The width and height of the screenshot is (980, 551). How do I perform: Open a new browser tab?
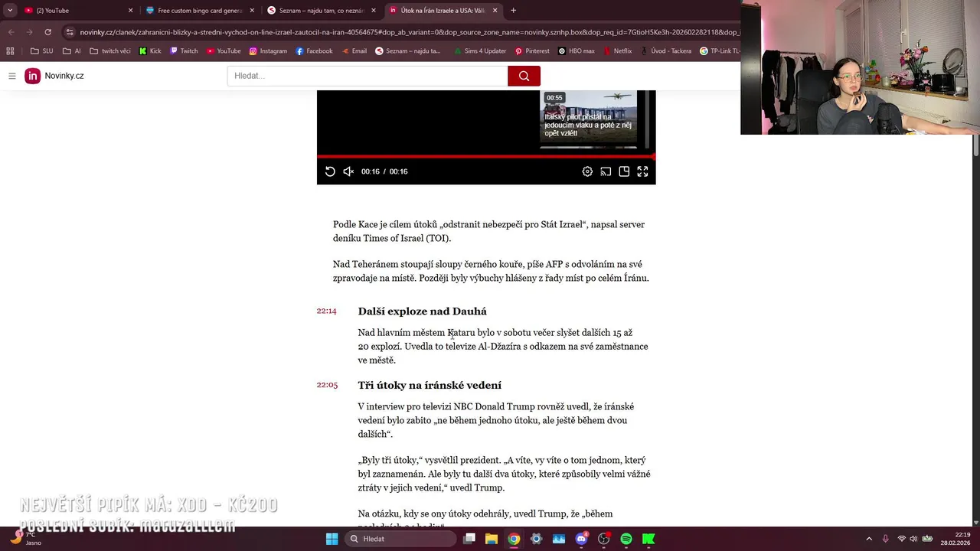pyautogui.click(x=513, y=11)
